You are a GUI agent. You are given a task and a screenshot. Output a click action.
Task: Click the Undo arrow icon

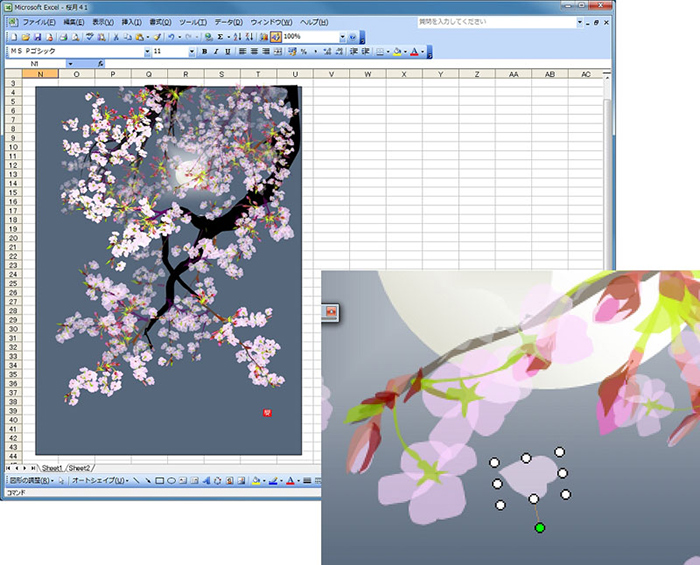click(x=172, y=37)
